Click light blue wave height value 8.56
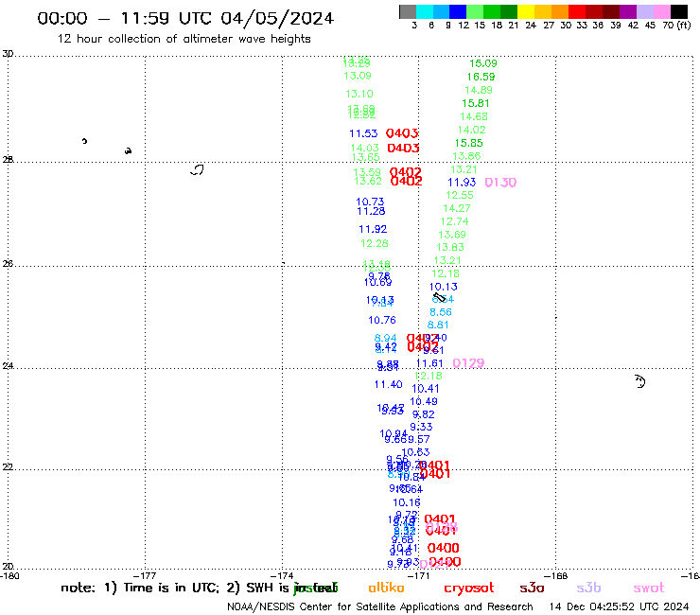Viewport: 700px width, 615px height. (x=441, y=312)
